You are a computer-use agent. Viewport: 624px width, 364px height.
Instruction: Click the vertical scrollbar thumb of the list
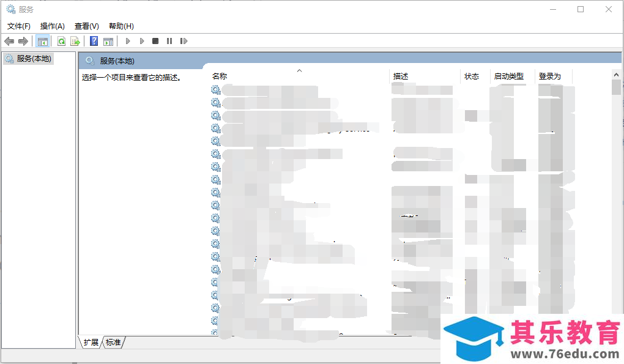tap(616, 87)
